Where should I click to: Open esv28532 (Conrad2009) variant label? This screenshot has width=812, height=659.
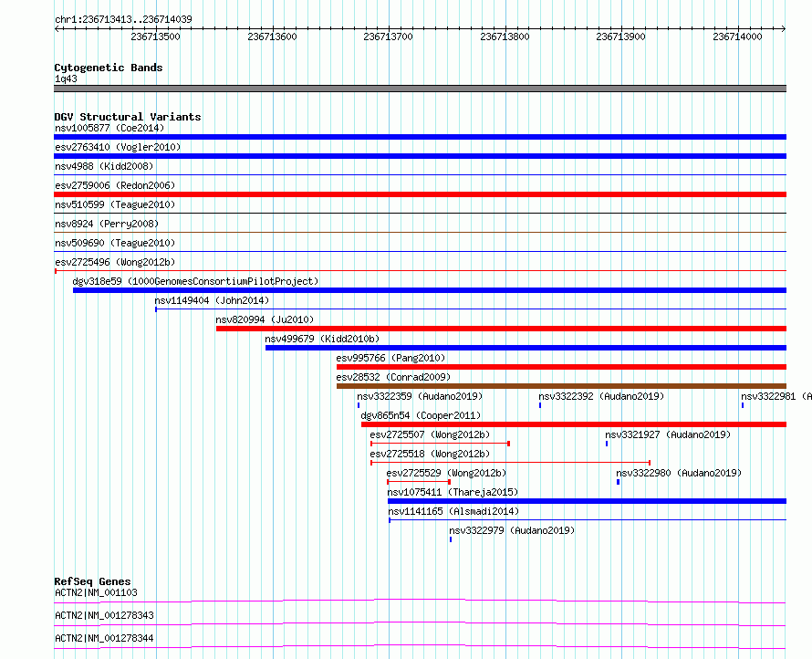pos(393,377)
